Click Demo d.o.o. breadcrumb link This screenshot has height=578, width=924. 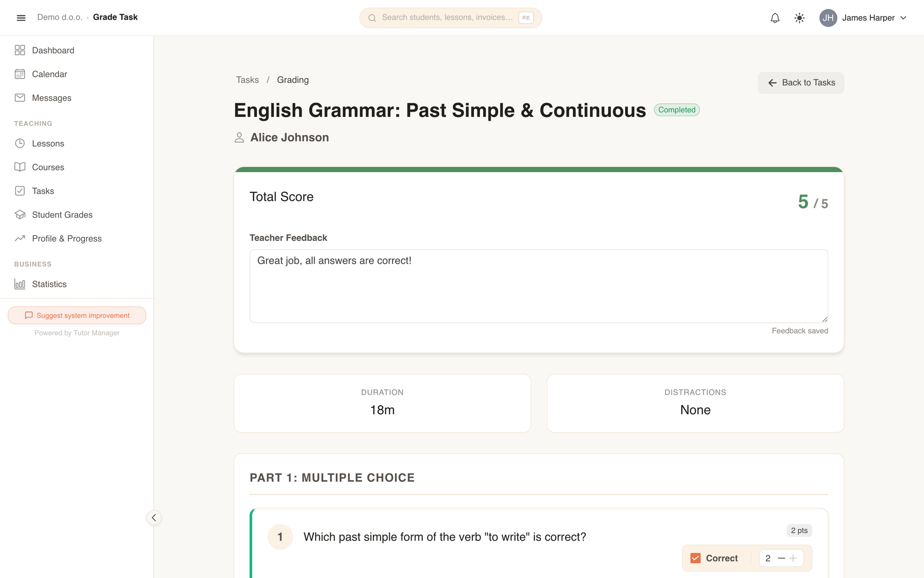click(x=60, y=17)
